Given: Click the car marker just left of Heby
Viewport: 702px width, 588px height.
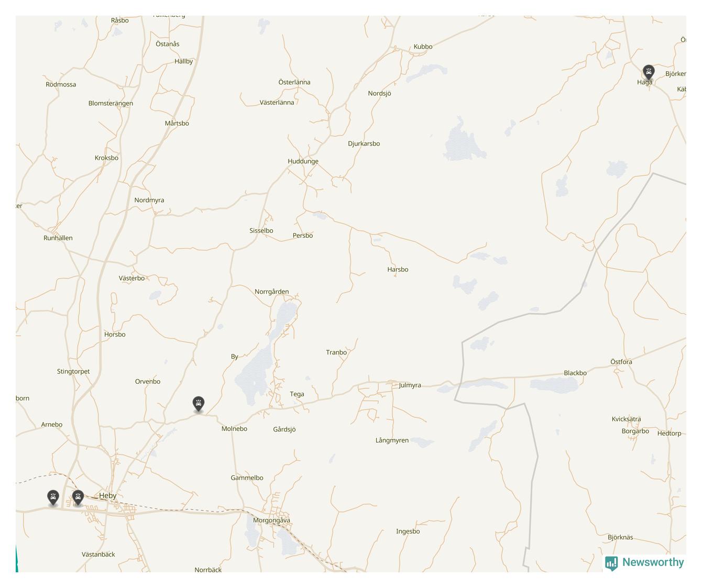Looking at the screenshot, I should coord(78,497).
